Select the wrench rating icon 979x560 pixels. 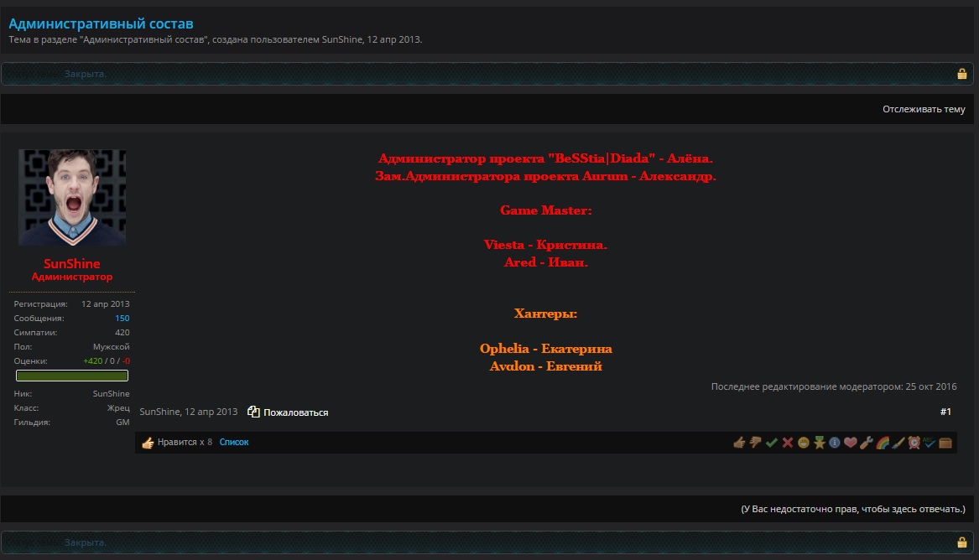coord(867,443)
